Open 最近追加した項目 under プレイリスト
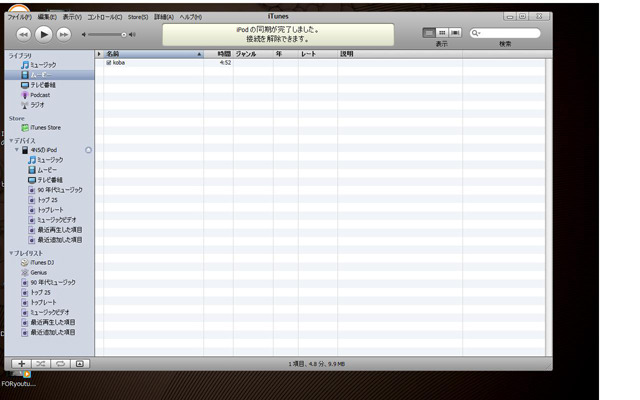The height and width of the screenshot is (400, 640). click(49, 333)
